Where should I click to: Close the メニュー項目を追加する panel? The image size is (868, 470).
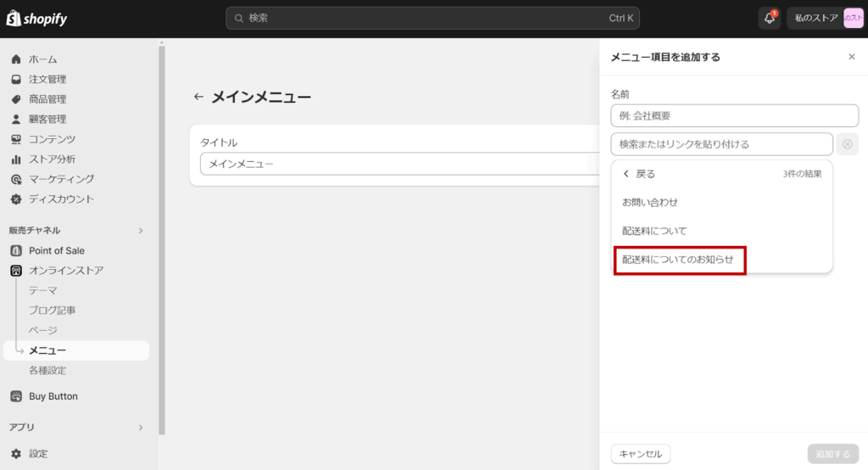[851, 57]
